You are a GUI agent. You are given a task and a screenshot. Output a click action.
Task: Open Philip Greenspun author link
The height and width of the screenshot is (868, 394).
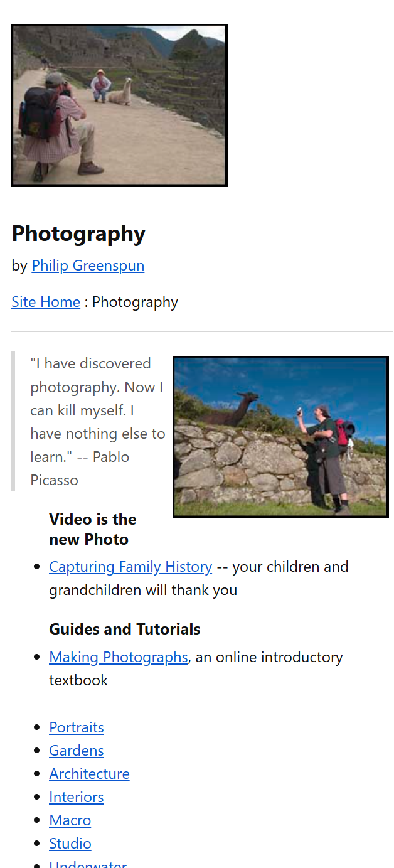88,265
